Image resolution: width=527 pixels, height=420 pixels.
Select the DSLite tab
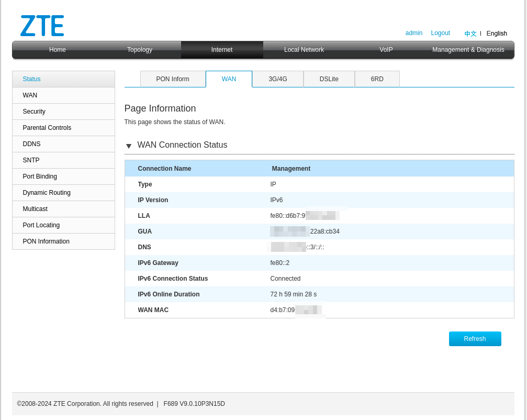pyautogui.click(x=329, y=79)
